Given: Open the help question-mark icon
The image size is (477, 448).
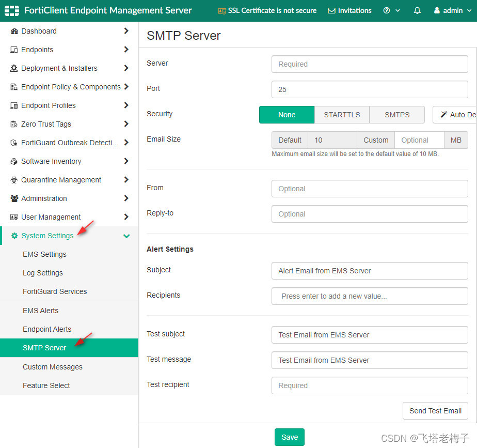Looking at the screenshot, I should click(x=386, y=11).
